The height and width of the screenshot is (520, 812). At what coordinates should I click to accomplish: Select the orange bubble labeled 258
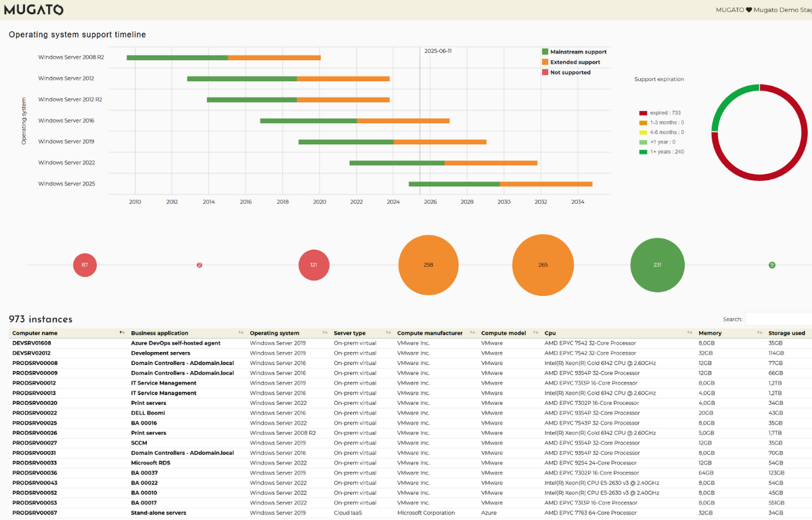[x=428, y=265]
